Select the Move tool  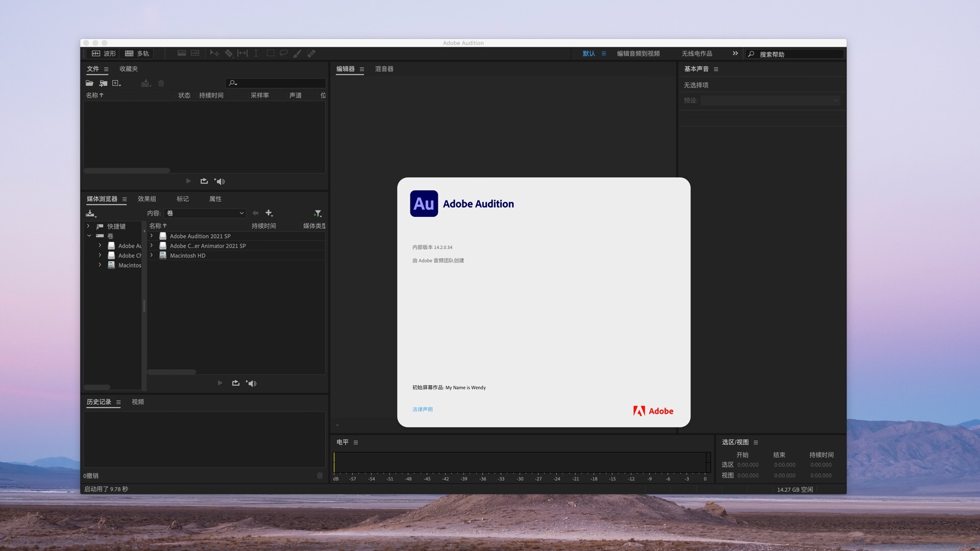click(214, 53)
